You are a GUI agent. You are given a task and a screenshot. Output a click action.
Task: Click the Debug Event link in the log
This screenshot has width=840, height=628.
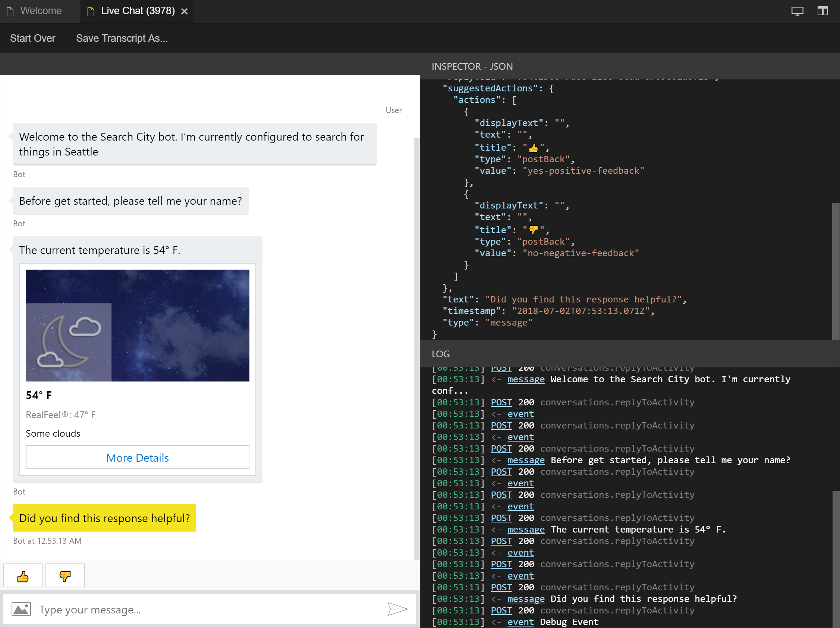click(x=520, y=622)
